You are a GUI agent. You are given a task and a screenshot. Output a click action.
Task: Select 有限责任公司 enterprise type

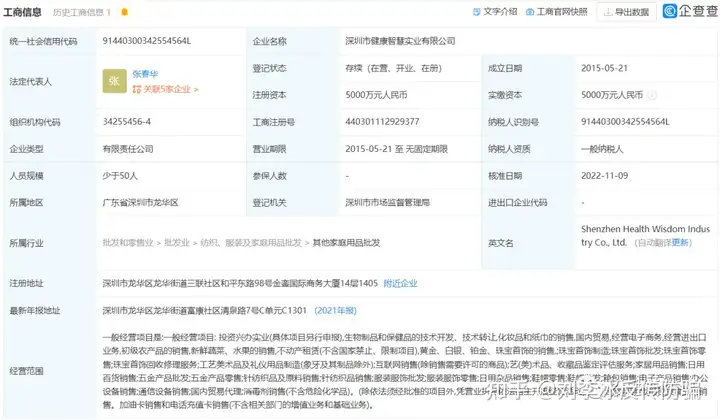pyautogui.click(x=128, y=149)
